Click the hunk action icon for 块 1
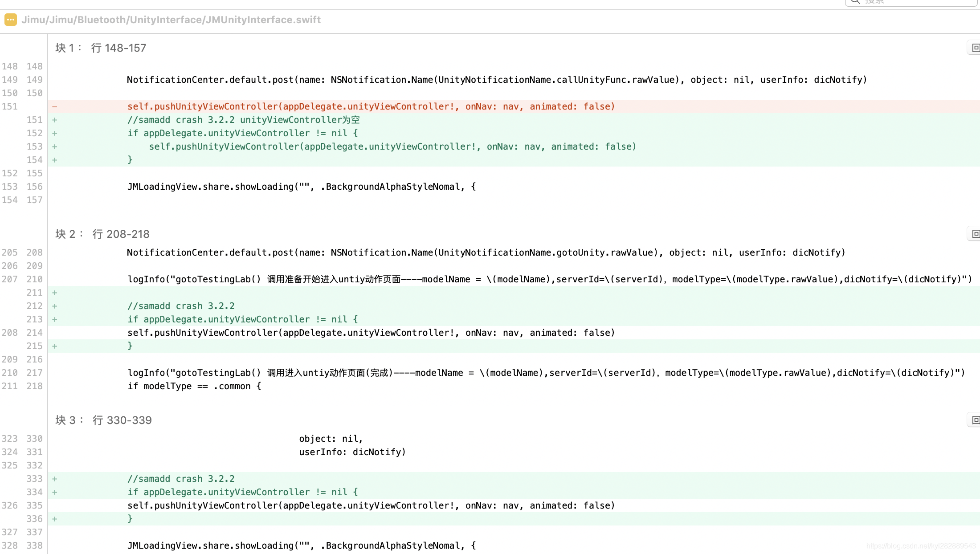The width and height of the screenshot is (980, 554). [x=975, y=48]
